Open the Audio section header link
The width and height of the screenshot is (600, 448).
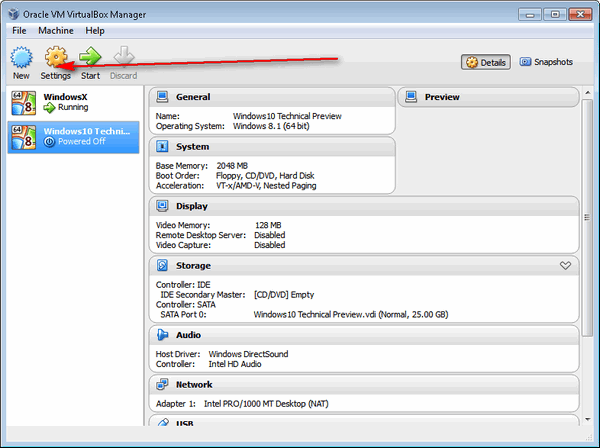click(x=188, y=335)
